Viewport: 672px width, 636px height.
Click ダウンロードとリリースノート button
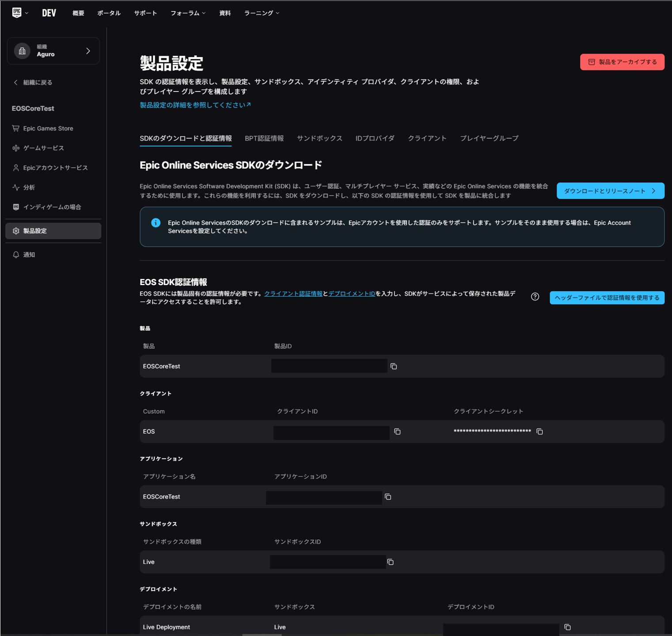click(x=611, y=191)
